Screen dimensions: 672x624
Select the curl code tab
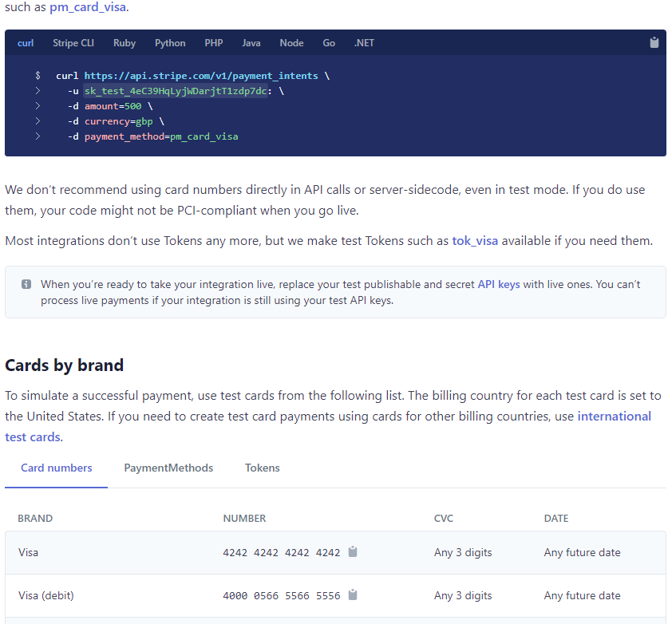[x=26, y=43]
